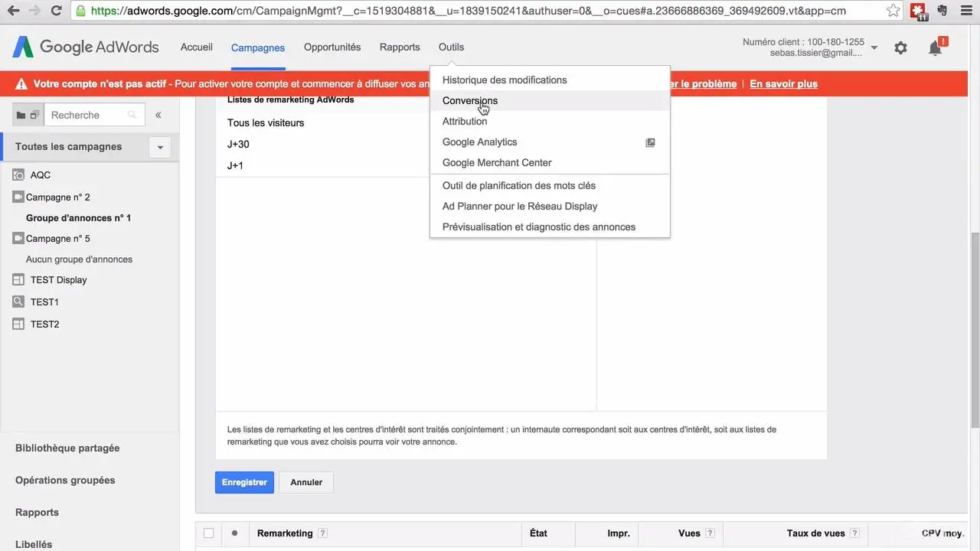980x551 pixels.
Task: Click the page vertical scrollbar thumb
Action: coord(974,329)
